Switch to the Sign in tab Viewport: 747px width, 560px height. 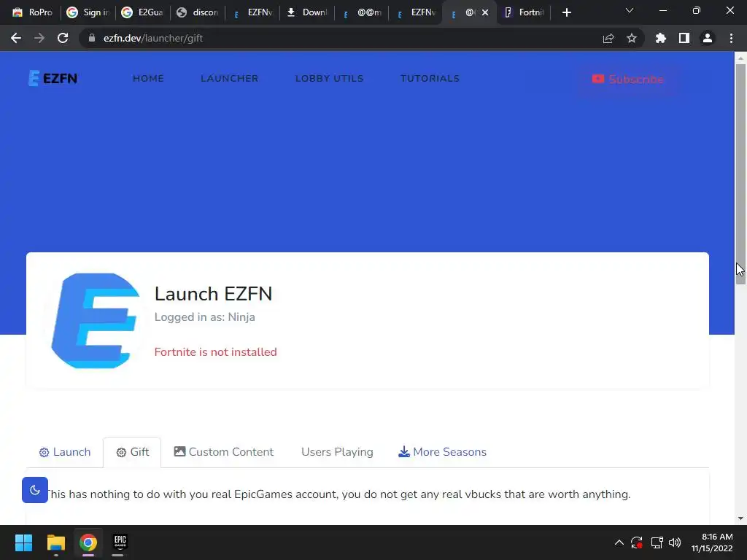88,12
